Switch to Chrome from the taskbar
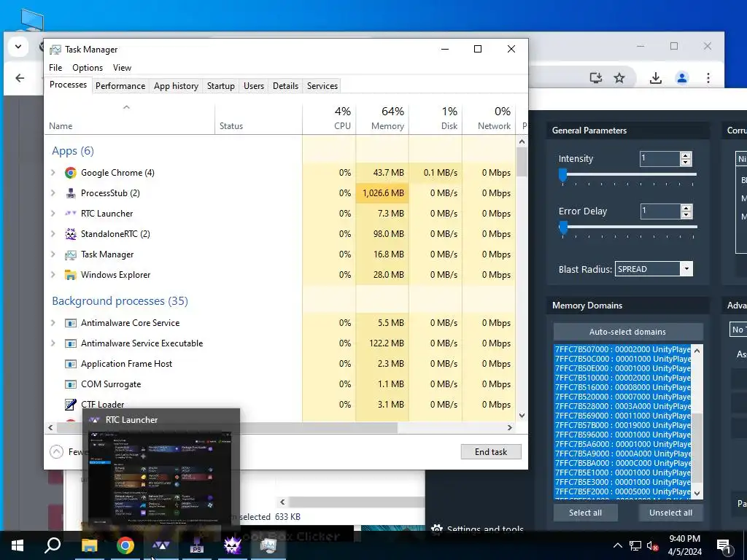The width and height of the screenshot is (747, 560). point(125,545)
